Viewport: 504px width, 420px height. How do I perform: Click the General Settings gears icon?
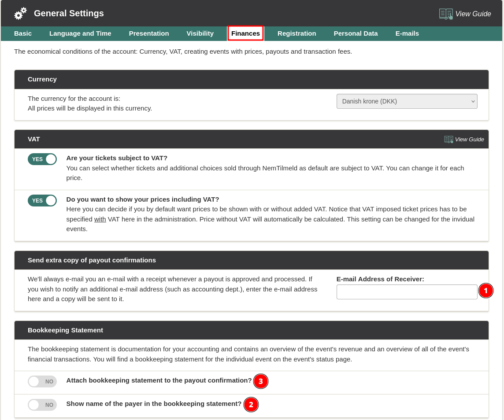(x=20, y=14)
